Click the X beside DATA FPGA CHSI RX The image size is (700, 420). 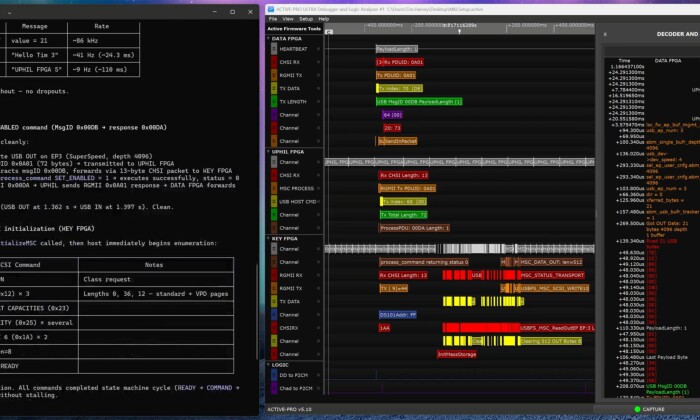coord(318,62)
